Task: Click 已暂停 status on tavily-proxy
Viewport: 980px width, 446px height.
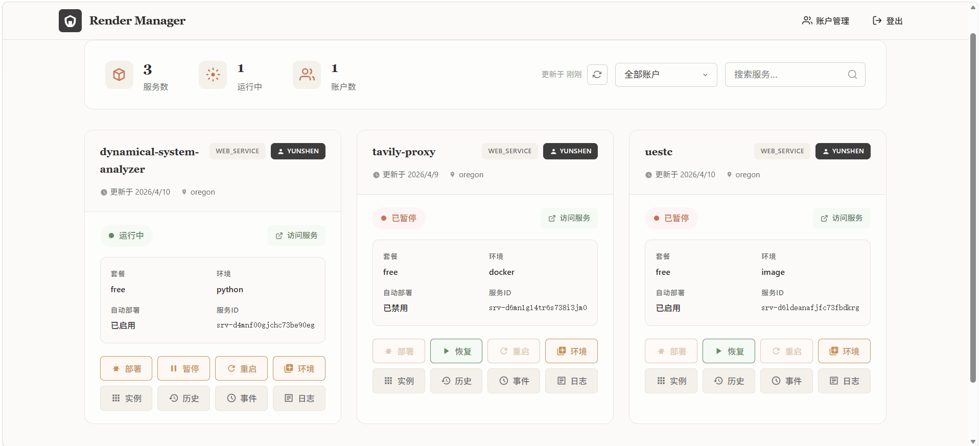Action: point(399,218)
